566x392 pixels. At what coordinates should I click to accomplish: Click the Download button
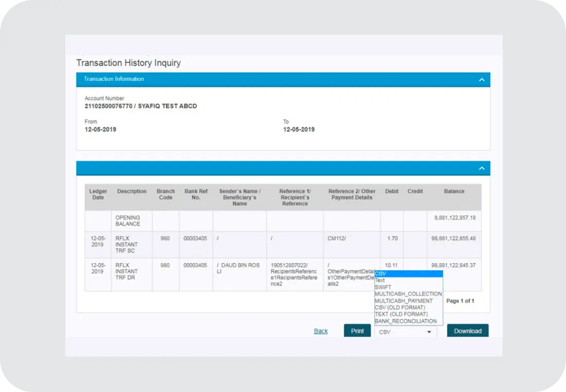click(x=467, y=331)
